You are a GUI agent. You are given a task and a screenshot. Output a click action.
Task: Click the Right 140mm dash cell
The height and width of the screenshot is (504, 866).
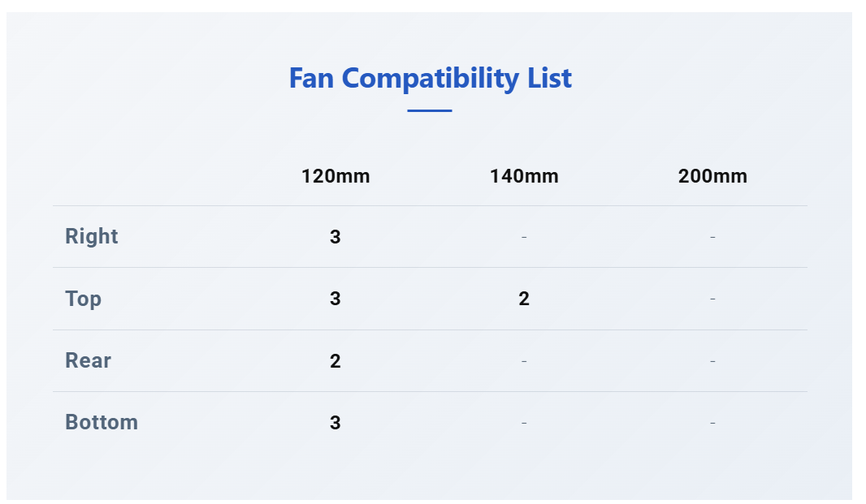524,237
